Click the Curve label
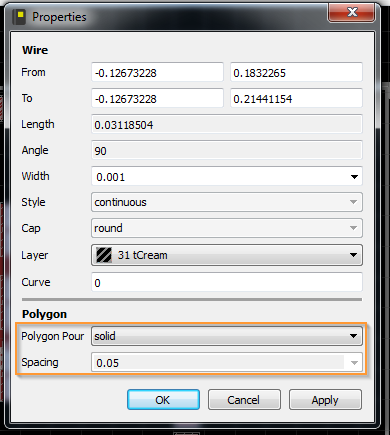Image resolution: width=390 pixels, height=435 pixels. pos(36,282)
